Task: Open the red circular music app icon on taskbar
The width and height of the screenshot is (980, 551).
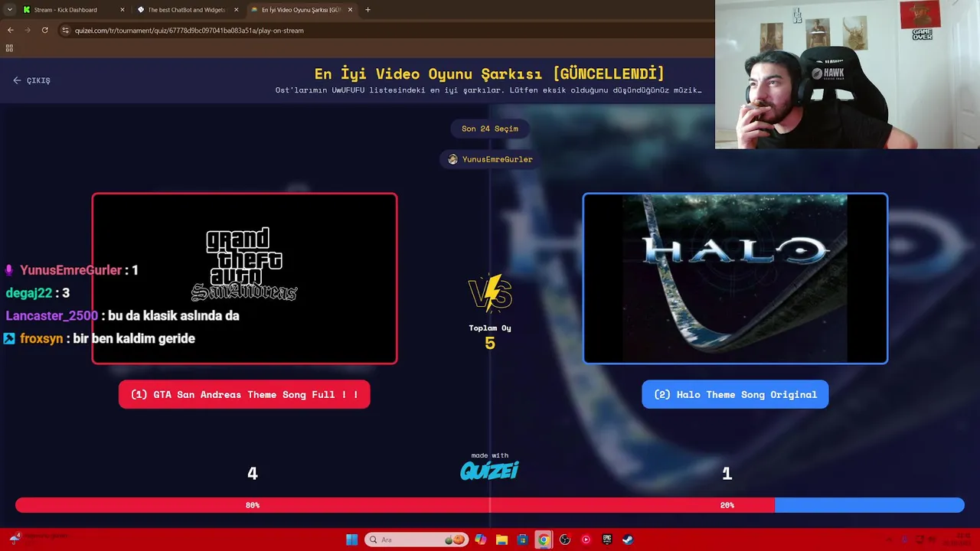Action: point(586,540)
